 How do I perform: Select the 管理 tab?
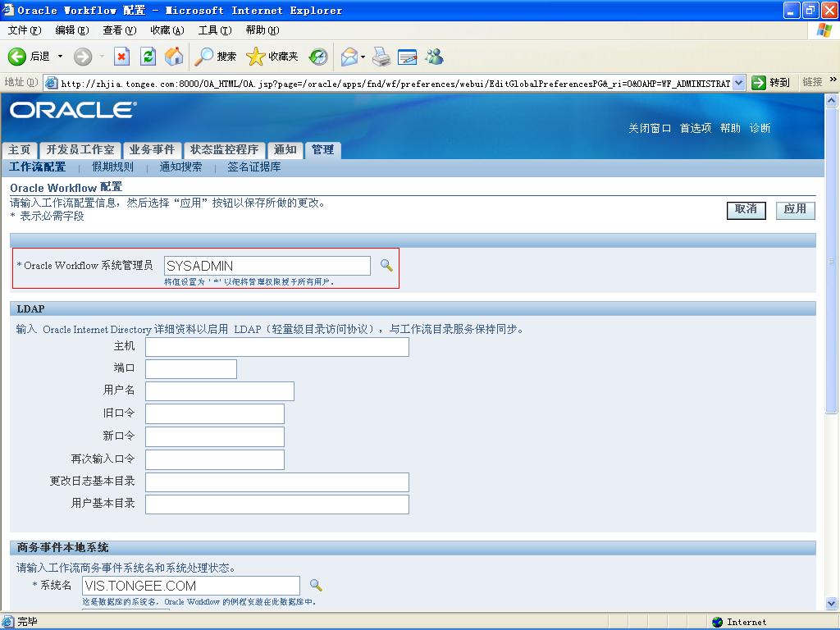click(322, 150)
